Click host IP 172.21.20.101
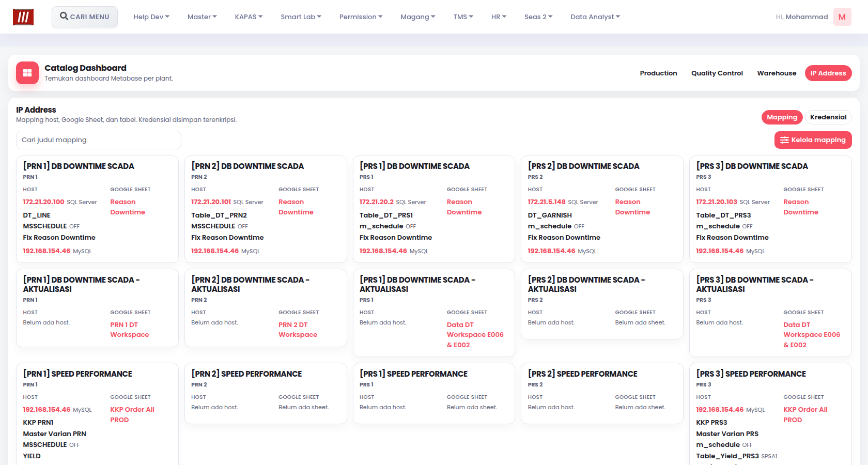 [211, 202]
